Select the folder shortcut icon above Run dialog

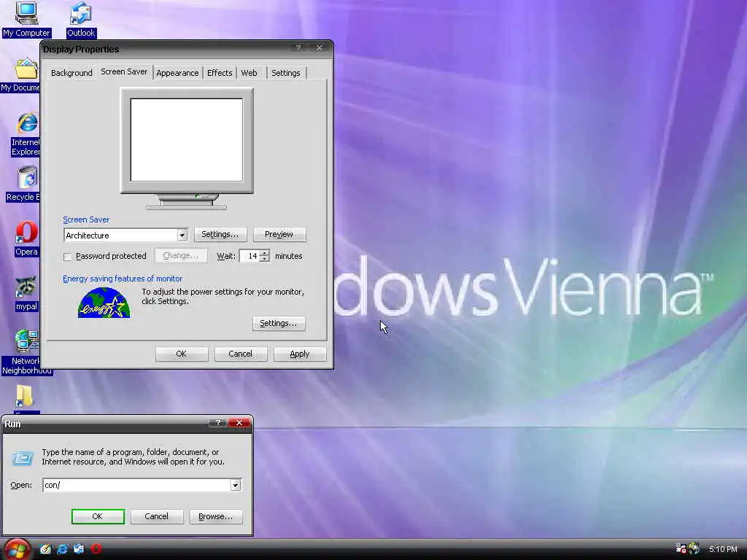click(24, 397)
